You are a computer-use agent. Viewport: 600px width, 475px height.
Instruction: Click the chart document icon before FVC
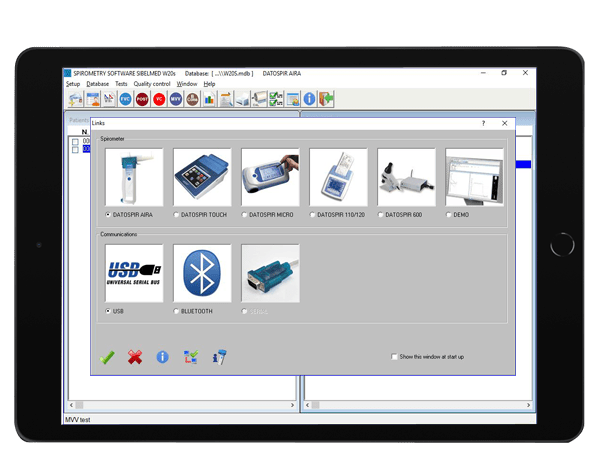[109, 100]
